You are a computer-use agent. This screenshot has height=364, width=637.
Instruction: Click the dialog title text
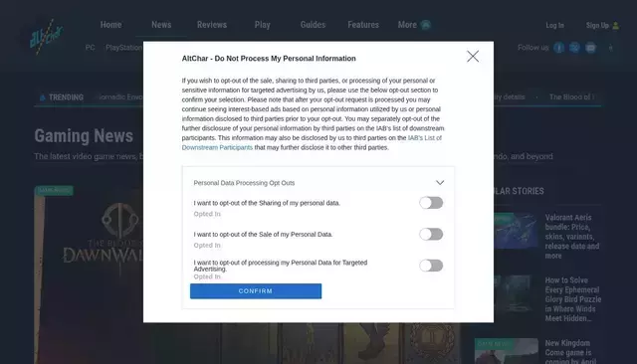[x=269, y=59]
